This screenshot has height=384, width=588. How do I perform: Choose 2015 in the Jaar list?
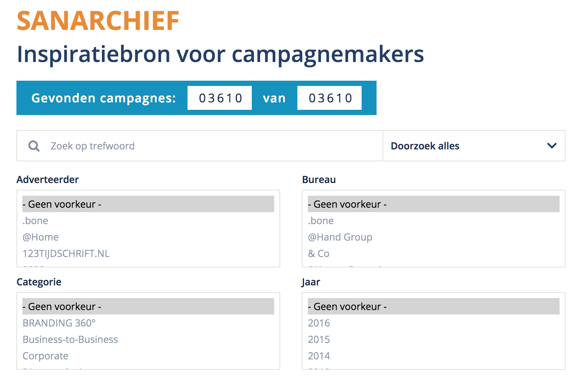(319, 340)
